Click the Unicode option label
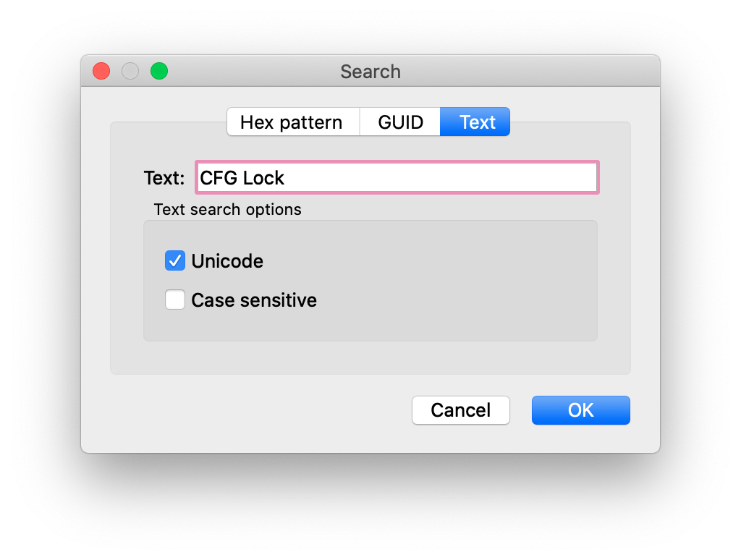Image resolution: width=741 pixels, height=560 pixels. (227, 261)
